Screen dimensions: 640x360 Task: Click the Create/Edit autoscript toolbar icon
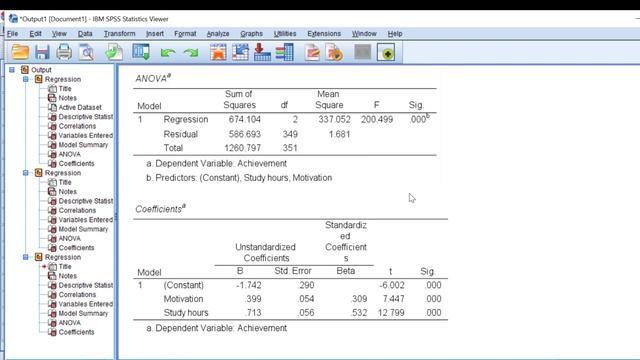pyautogui.click(x=312, y=52)
